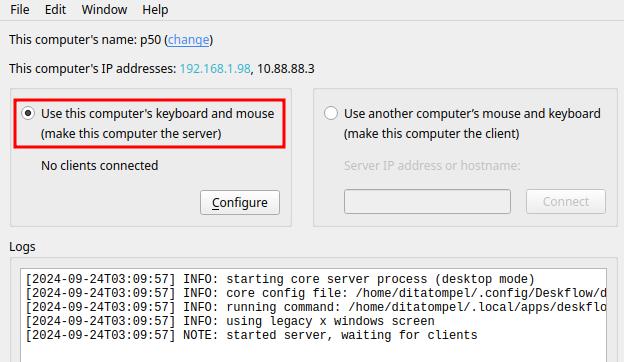Click the "change" computer name link

188,40
